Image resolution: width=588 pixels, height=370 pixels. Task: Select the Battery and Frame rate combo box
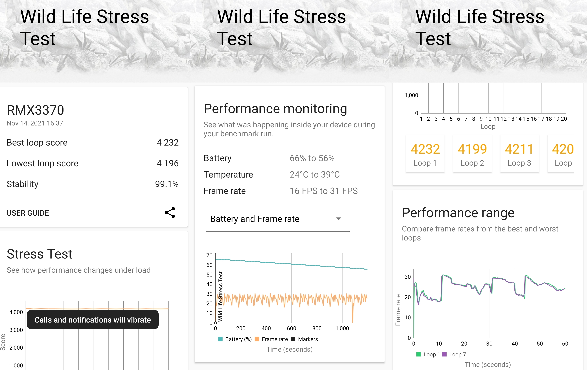pos(277,219)
